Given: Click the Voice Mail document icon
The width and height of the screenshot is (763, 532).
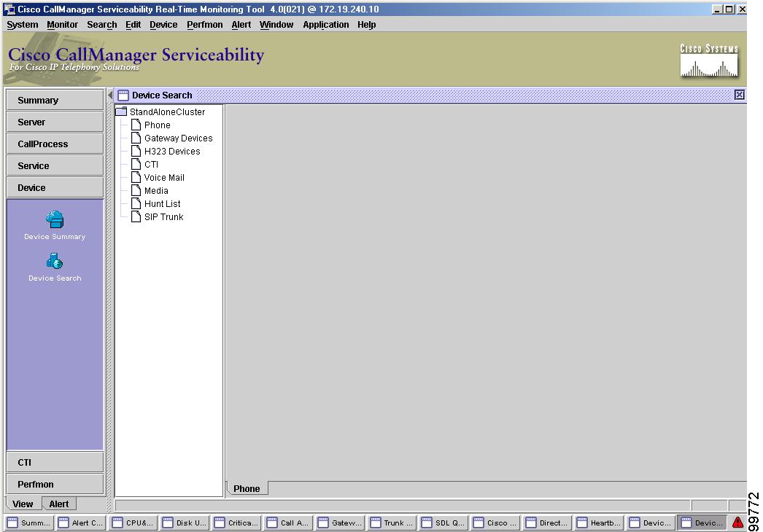Looking at the screenshot, I should 136,178.
